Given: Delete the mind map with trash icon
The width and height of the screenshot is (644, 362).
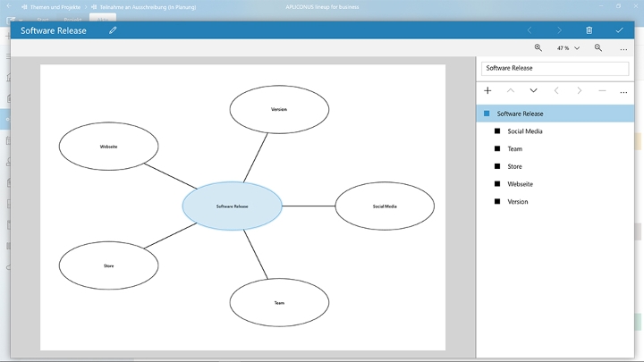Looking at the screenshot, I should [x=589, y=30].
